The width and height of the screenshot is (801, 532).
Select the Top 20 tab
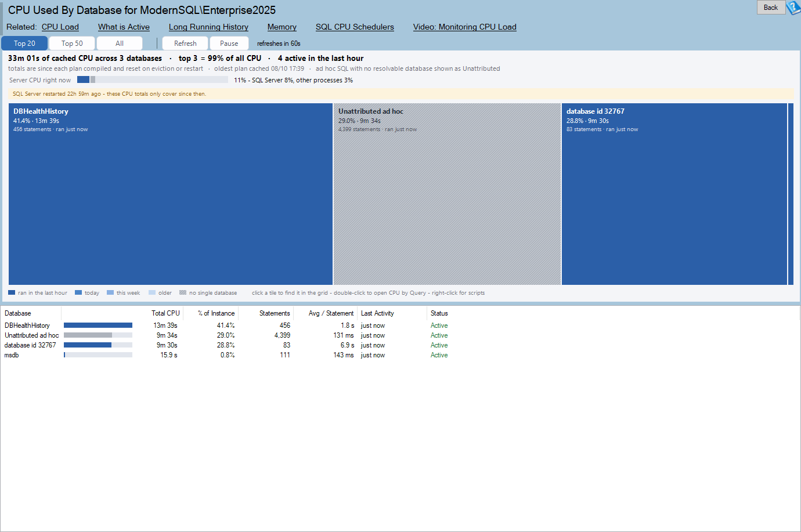coord(24,44)
